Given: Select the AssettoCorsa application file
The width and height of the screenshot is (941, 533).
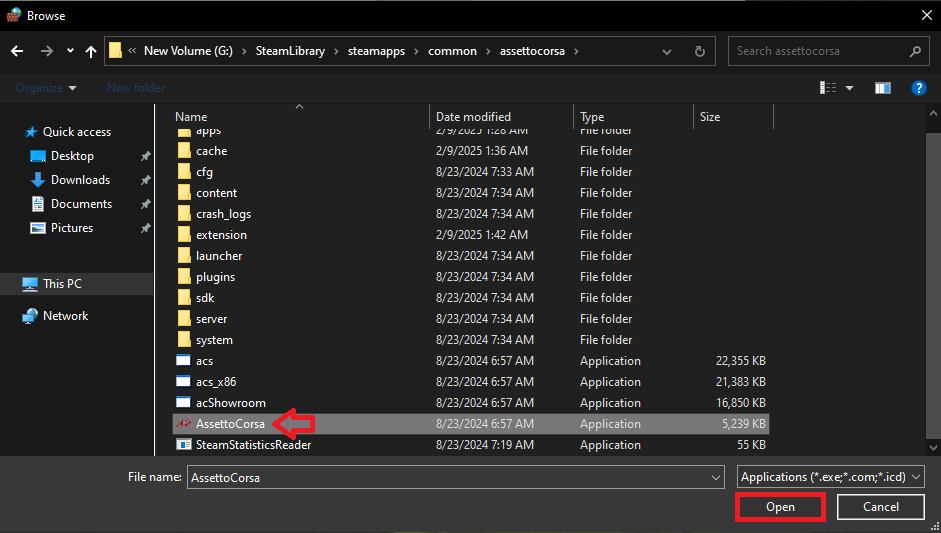Looking at the screenshot, I should (x=230, y=424).
